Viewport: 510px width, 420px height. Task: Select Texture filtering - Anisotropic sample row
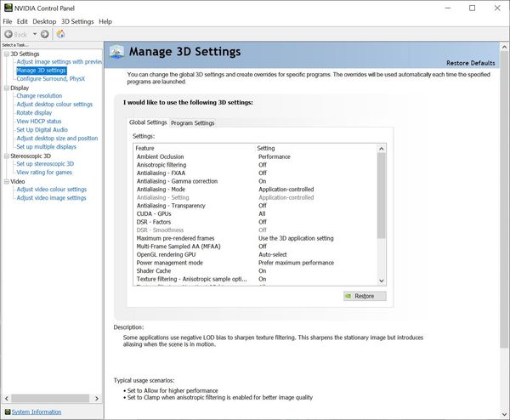[256, 279]
